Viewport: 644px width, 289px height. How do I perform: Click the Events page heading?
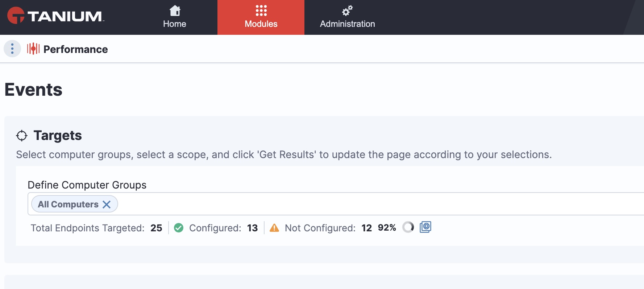(x=33, y=90)
